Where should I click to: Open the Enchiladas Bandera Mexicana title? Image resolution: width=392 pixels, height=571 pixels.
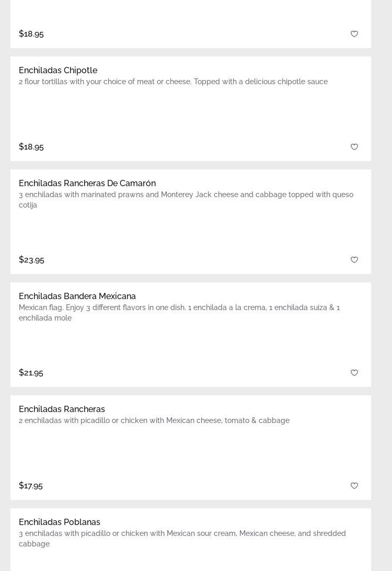(x=77, y=296)
